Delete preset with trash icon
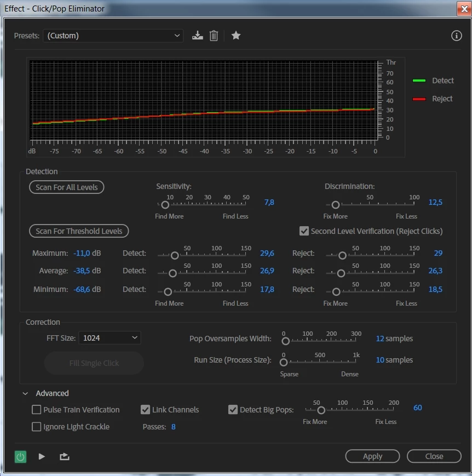The image size is (472, 476). click(214, 36)
